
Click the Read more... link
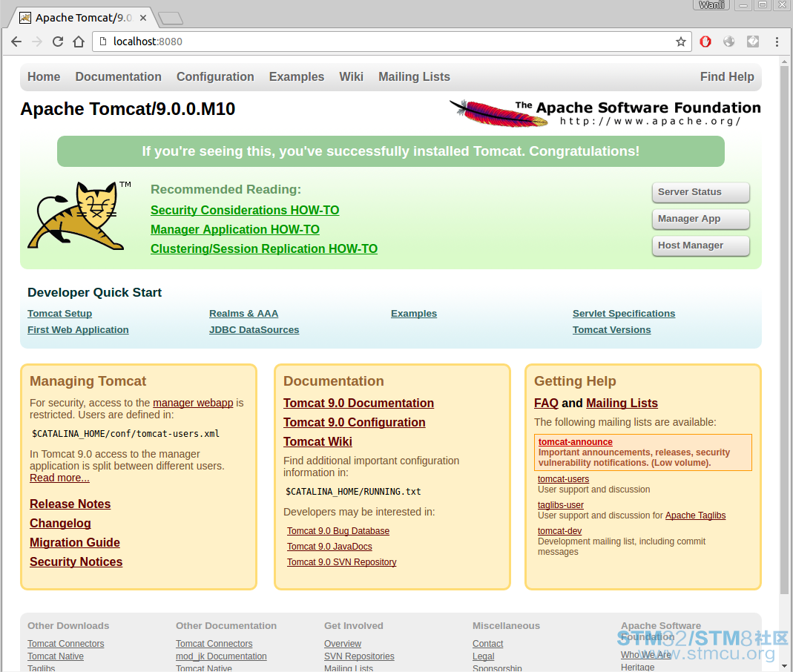coord(59,478)
